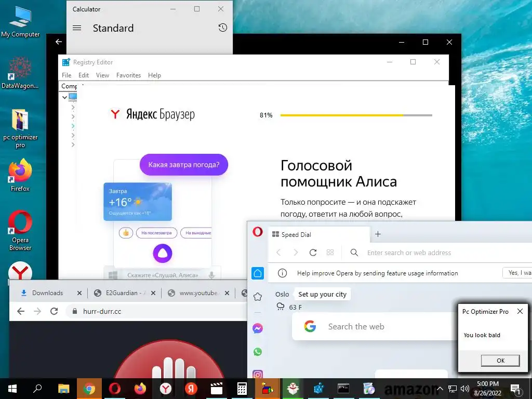The height and width of the screenshot is (399, 532).
Task: Click the 'На выходные' suggestion chip
Action: [x=196, y=233]
